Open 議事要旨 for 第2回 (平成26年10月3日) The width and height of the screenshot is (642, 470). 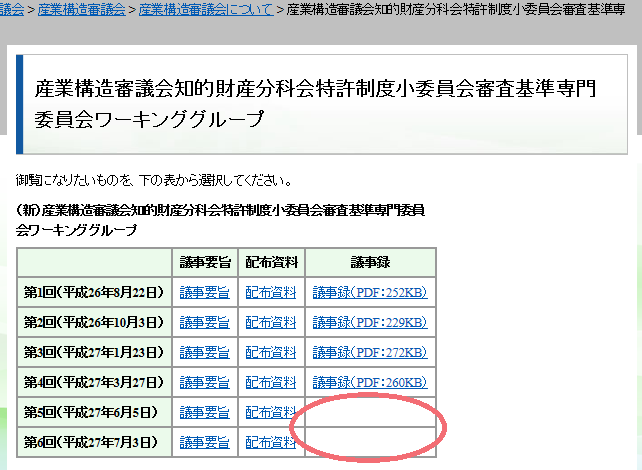click(x=205, y=323)
